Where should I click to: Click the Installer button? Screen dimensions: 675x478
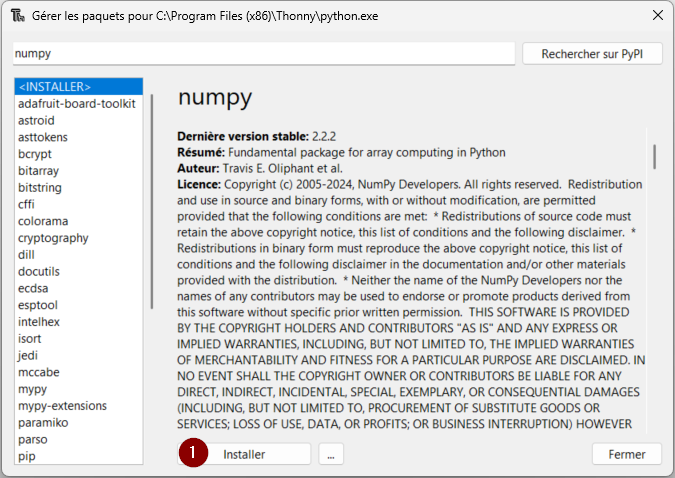(x=244, y=454)
